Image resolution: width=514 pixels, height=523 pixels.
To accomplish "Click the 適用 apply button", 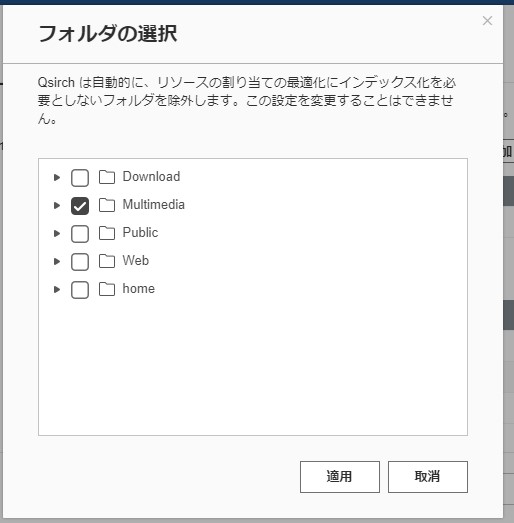I will [x=340, y=477].
